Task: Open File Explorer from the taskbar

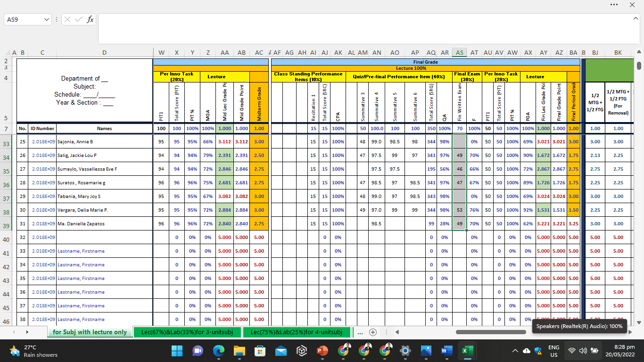Action: coord(239,351)
